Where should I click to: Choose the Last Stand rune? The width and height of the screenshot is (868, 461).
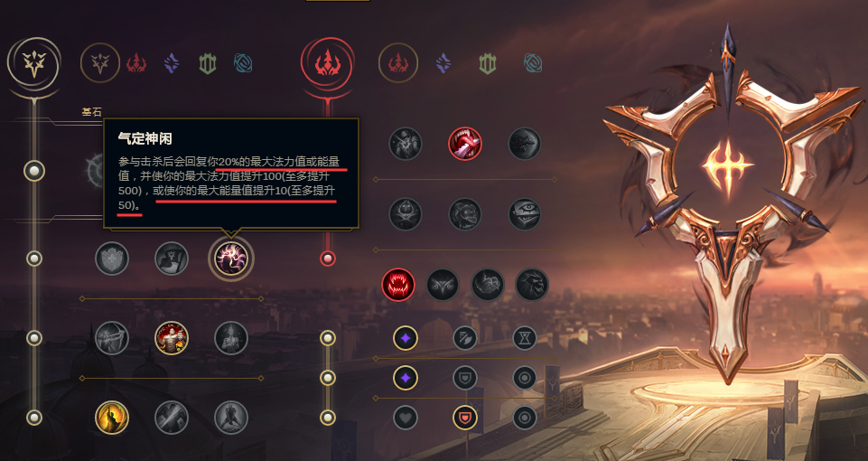231,418
